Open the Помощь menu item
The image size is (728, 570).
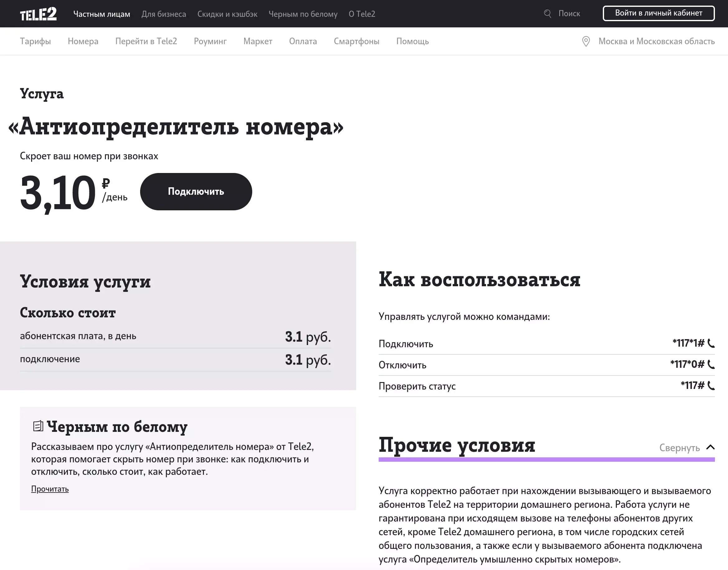(412, 41)
